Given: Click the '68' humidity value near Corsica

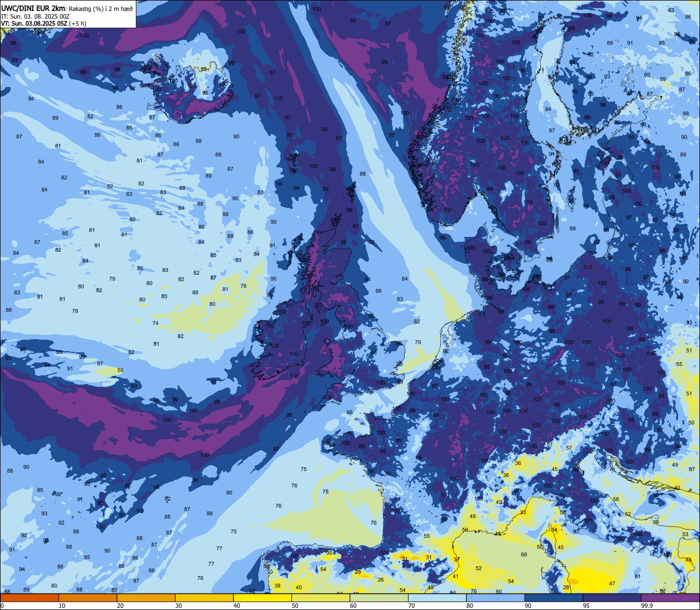Looking at the screenshot, I should pos(524,555).
